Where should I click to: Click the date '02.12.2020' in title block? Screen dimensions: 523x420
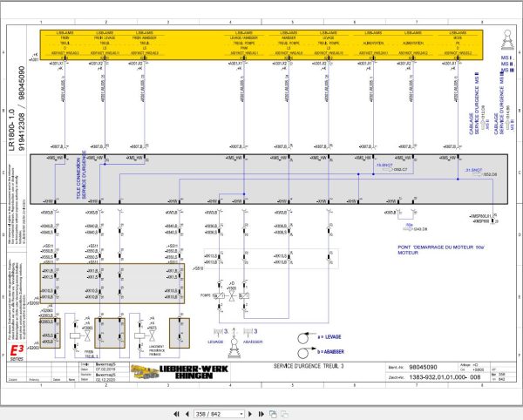pos(105,380)
